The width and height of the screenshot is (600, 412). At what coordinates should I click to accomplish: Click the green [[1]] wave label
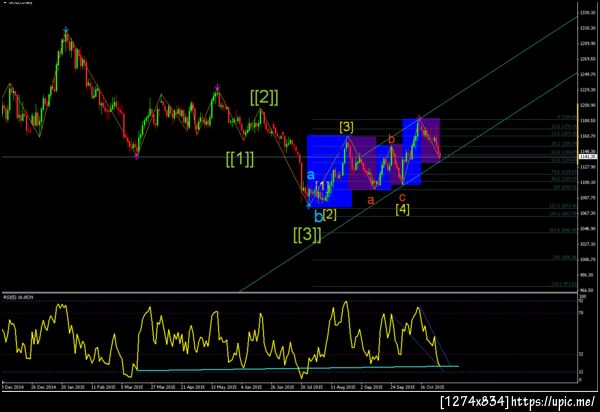[x=240, y=159]
